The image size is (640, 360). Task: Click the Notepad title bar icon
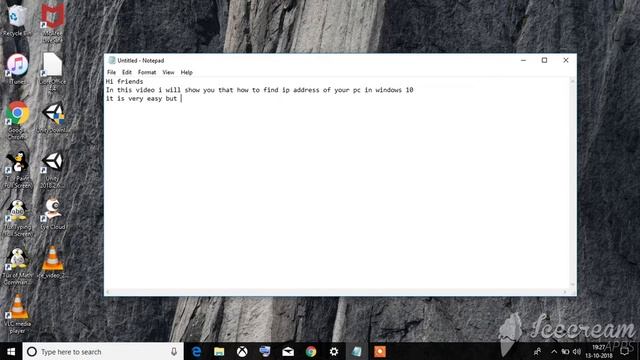coord(111,60)
